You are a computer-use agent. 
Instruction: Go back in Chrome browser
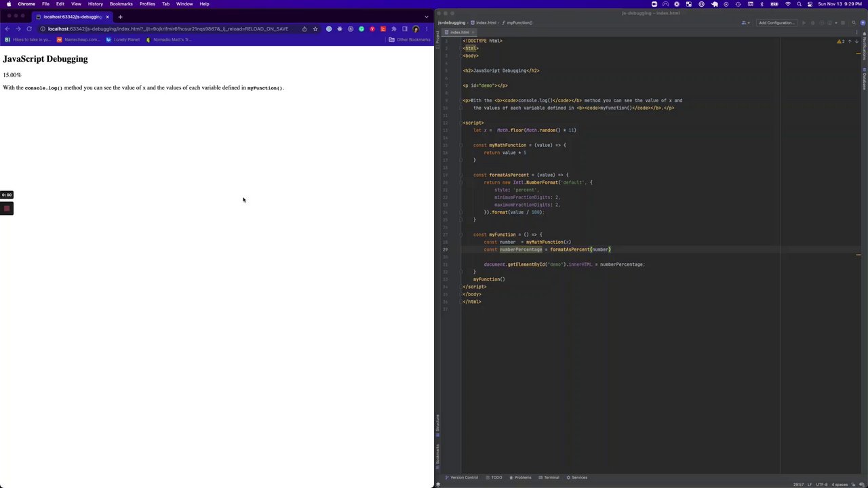pos(7,28)
